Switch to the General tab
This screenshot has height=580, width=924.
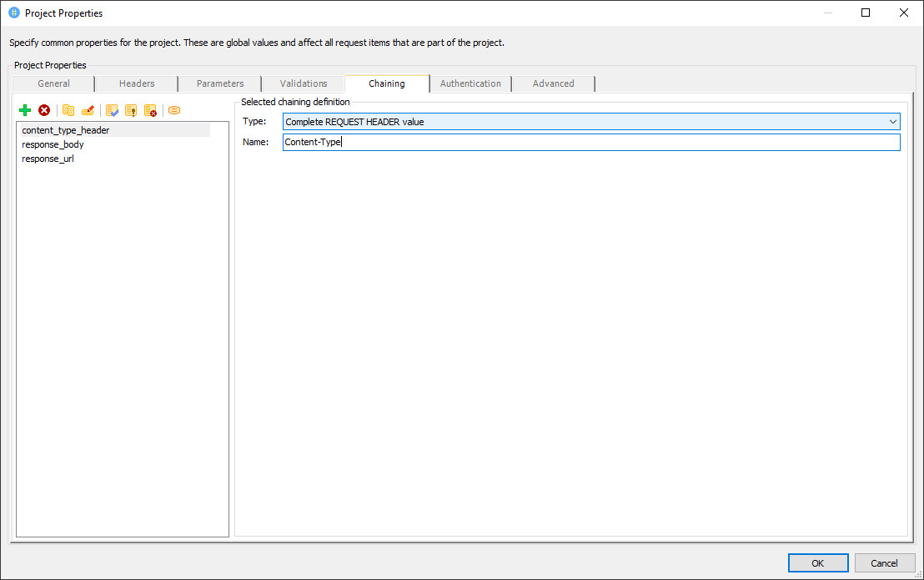point(53,83)
